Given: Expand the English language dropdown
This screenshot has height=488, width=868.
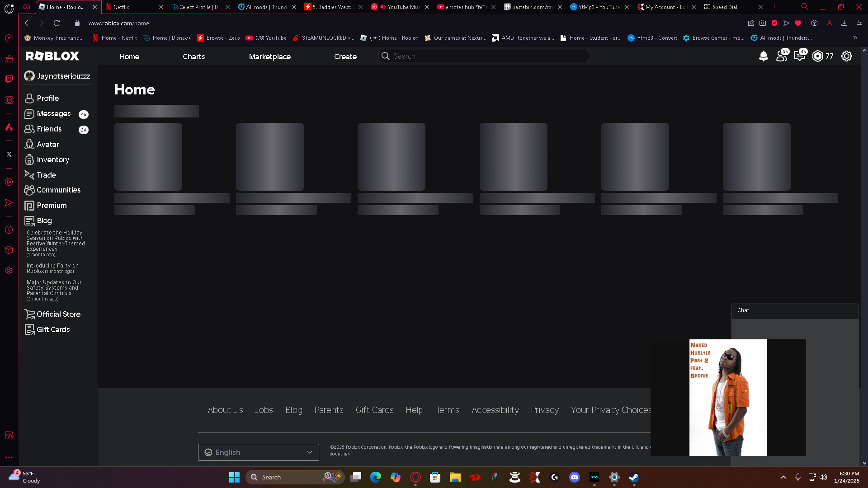Looking at the screenshot, I should [258, 452].
